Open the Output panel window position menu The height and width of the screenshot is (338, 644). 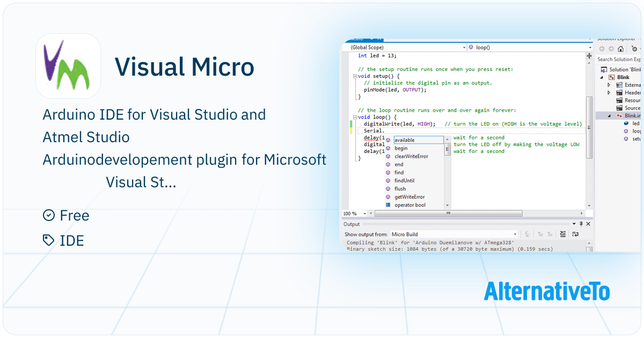574,224
